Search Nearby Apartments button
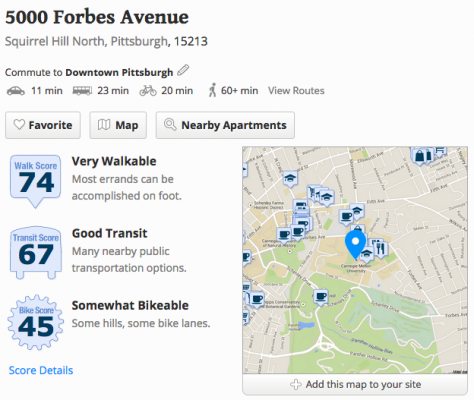The width and height of the screenshot is (474, 400). [x=225, y=125]
